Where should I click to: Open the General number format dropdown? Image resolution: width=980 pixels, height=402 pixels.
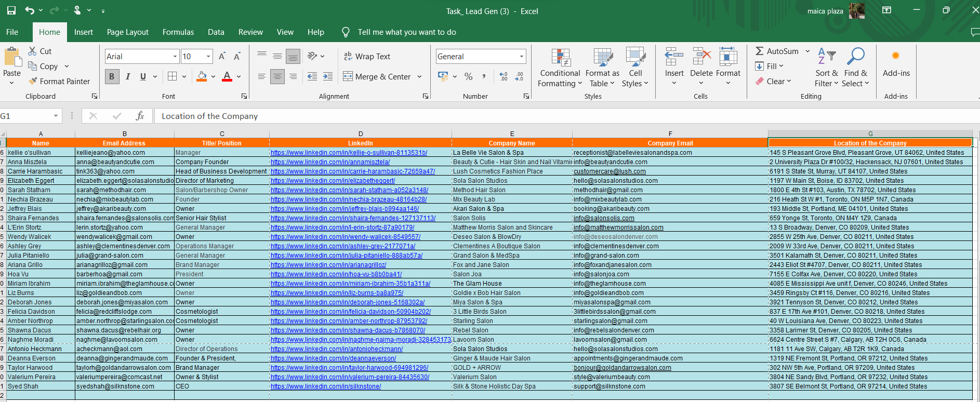521,56
